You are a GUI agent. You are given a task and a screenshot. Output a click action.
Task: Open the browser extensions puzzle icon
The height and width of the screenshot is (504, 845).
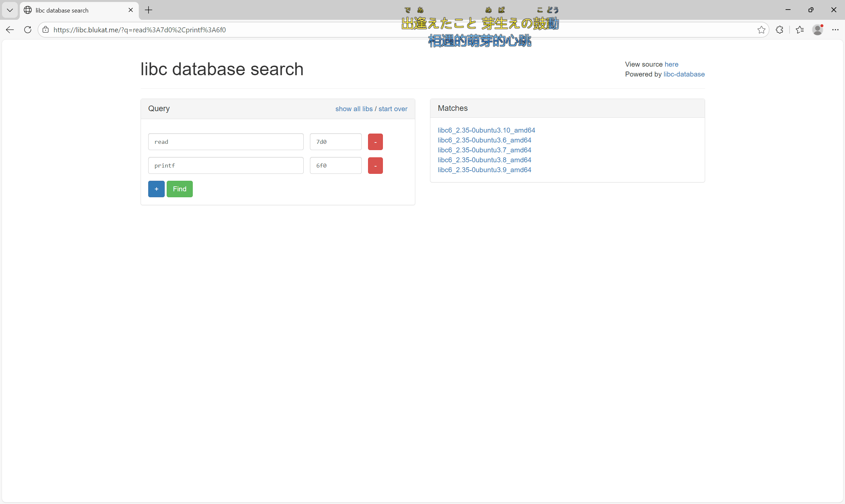(779, 30)
